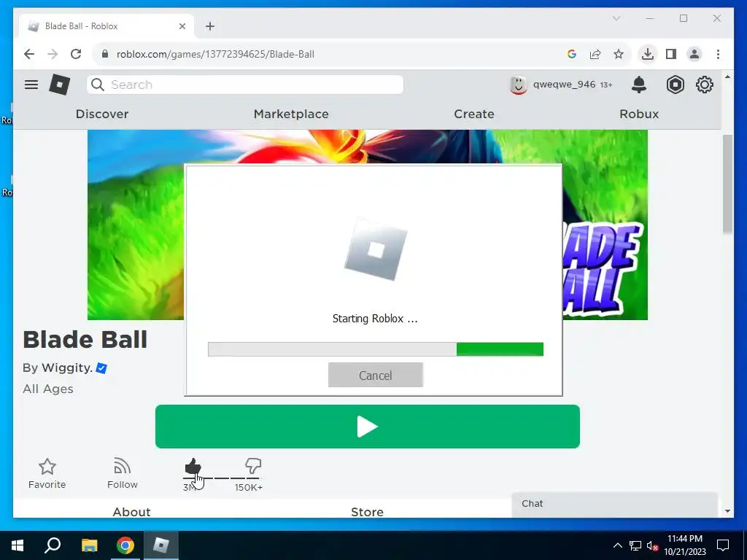The image size is (747, 560).
Task: Switch to Chrome in the taskbar
Action: pos(125,545)
